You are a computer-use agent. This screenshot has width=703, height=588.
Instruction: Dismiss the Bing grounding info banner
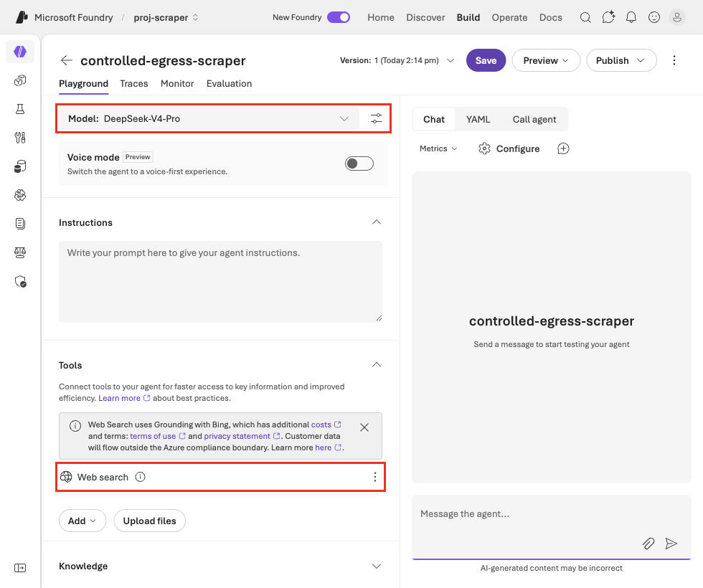click(364, 427)
